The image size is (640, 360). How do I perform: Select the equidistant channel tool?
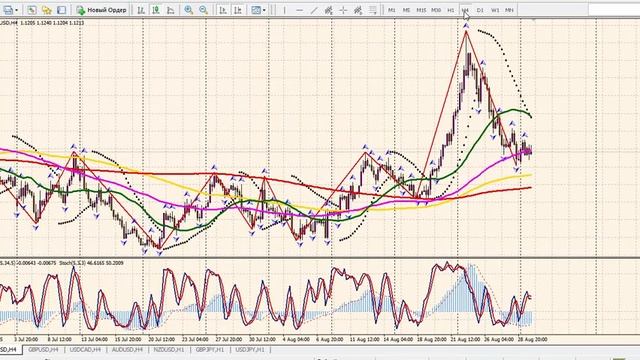click(x=329, y=10)
